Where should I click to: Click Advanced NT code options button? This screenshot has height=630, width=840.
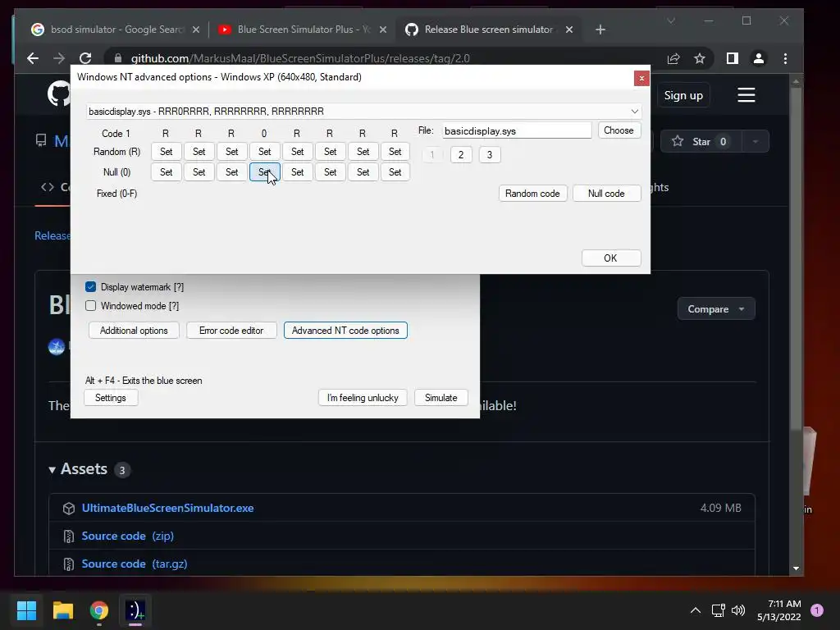tap(345, 331)
